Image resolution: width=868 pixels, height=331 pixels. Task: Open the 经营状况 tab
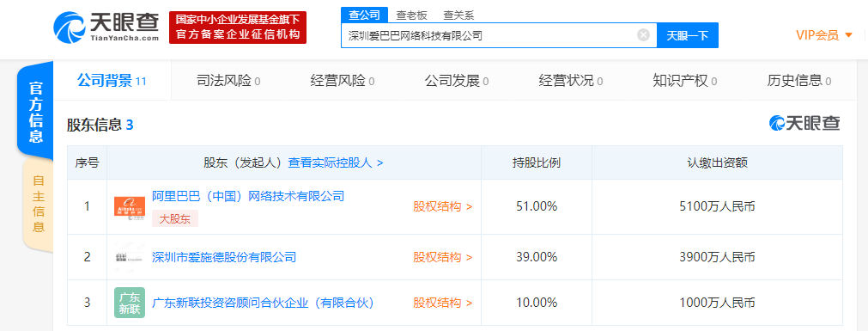click(571, 81)
